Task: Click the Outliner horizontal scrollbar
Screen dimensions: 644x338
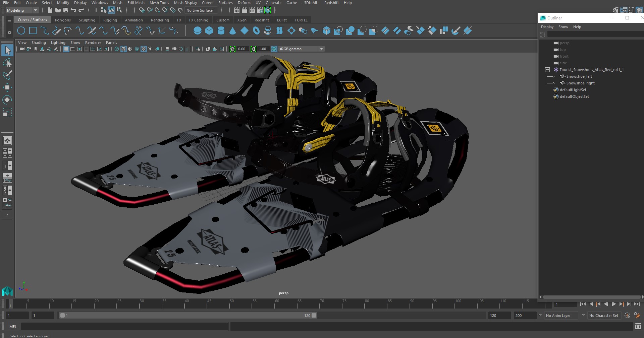Action: coord(592,297)
